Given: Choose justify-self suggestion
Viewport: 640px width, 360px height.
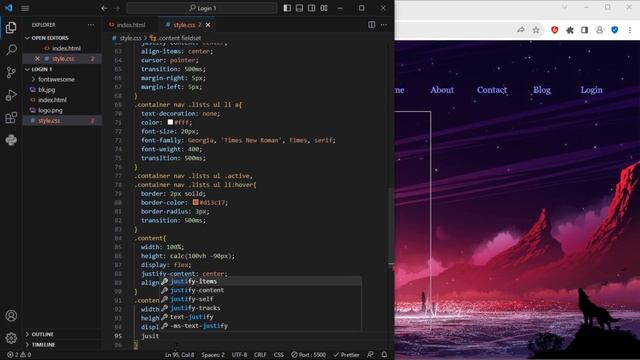Looking at the screenshot, I should (260, 300).
